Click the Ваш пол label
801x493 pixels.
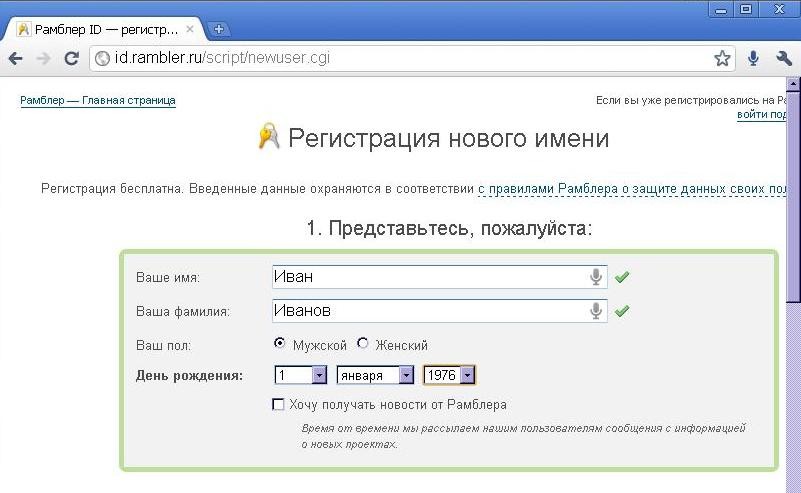163,346
